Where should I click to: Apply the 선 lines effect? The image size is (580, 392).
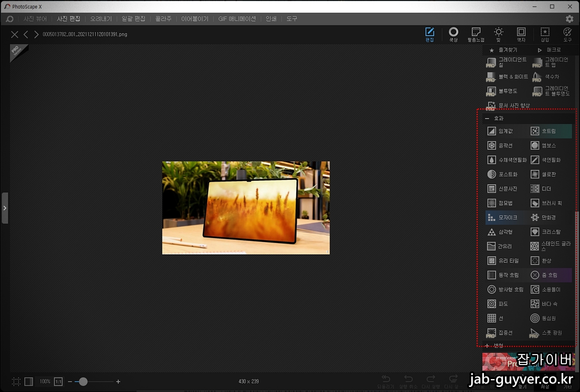[506, 318]
